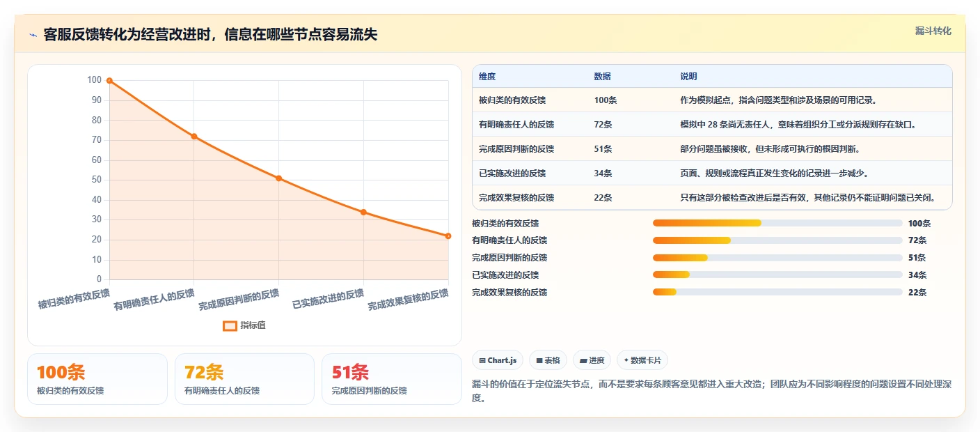
Task: Select the 进度 tag
Action: tap(592, 360)
